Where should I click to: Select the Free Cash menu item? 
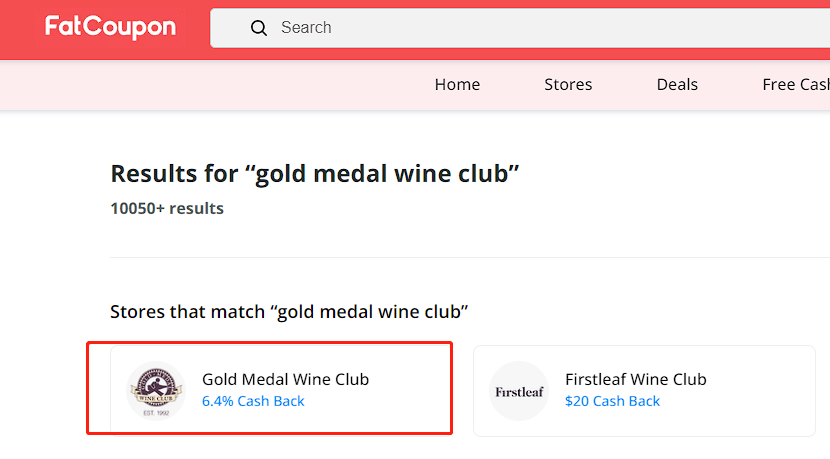(796, 85)
